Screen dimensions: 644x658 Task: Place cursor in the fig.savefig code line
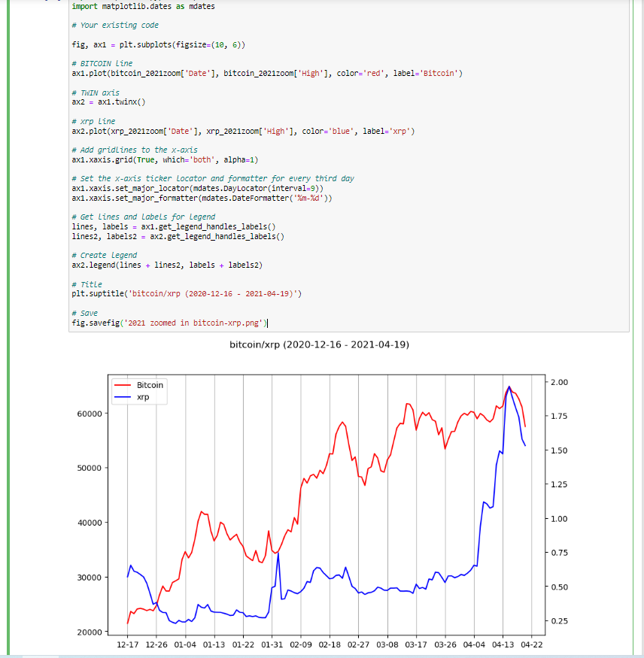(169, 323)
